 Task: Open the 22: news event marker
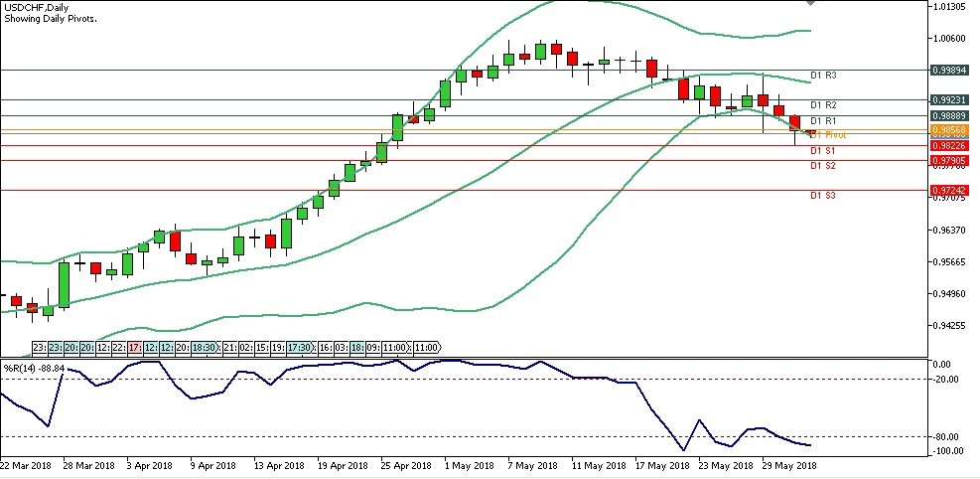point(119,347)
